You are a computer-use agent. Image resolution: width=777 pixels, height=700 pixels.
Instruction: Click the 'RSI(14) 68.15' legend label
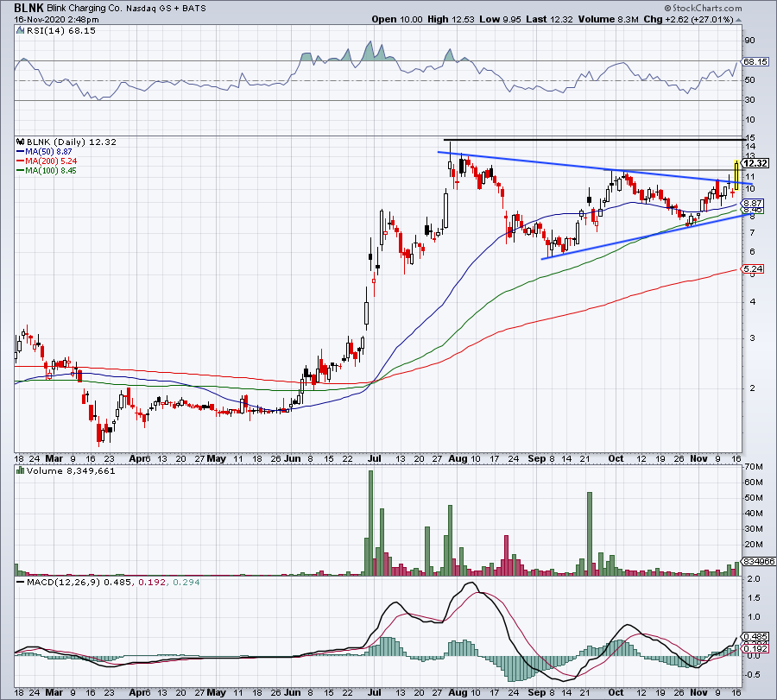coord(61,31)
